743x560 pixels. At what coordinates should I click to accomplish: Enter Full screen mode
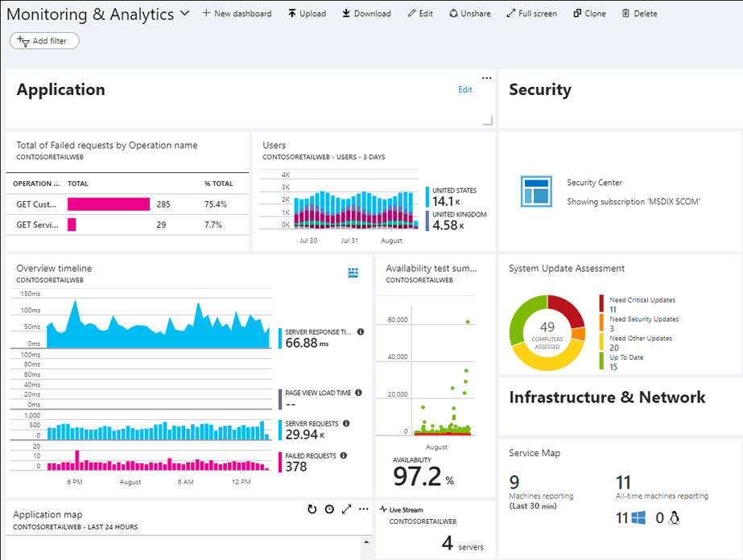click(x=531, y=14)
